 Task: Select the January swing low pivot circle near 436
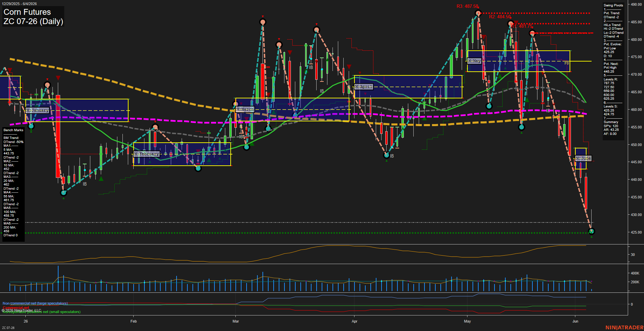(x=64, y=193)
